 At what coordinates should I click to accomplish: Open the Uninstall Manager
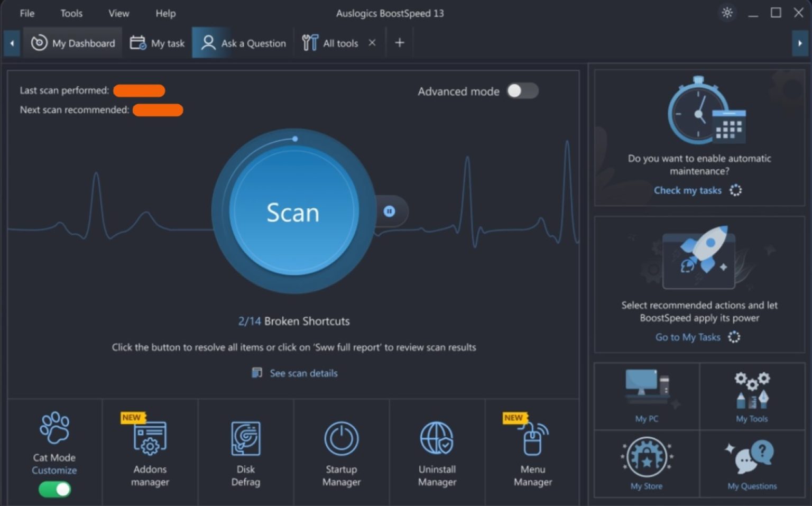point(437,452)
